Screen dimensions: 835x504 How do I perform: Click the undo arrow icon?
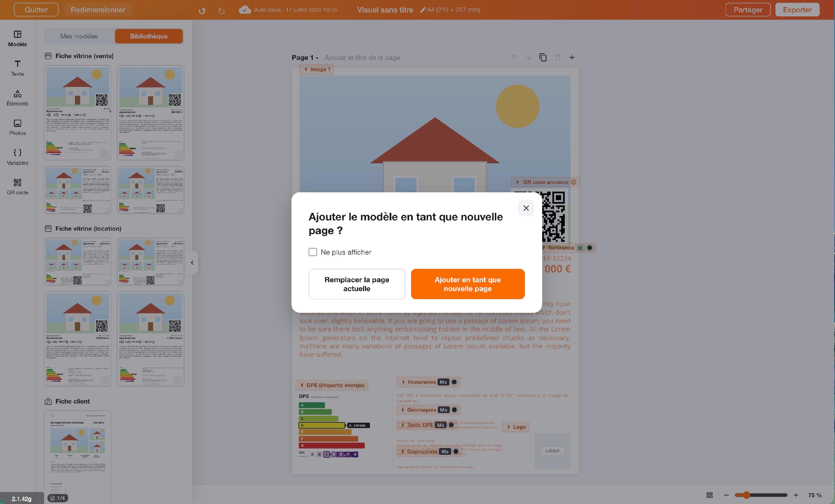[202, 11]
